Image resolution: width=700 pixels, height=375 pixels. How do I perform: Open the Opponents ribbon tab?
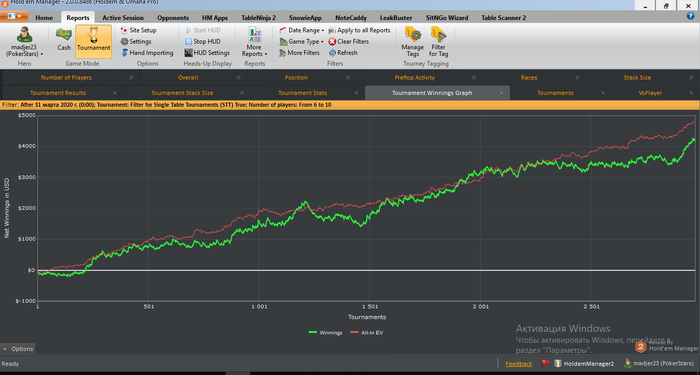[x=173, y=18]
